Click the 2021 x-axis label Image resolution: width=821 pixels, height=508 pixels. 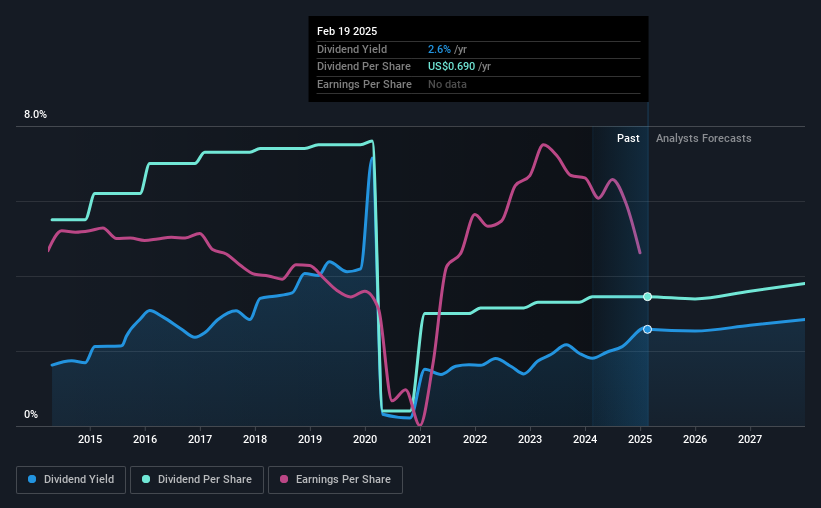420,439
